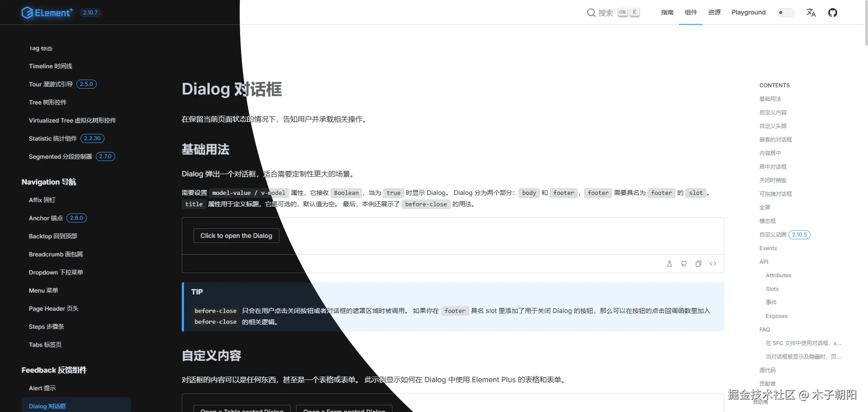
Task: Jump to API in contents
Action: [x=764, y=262]
